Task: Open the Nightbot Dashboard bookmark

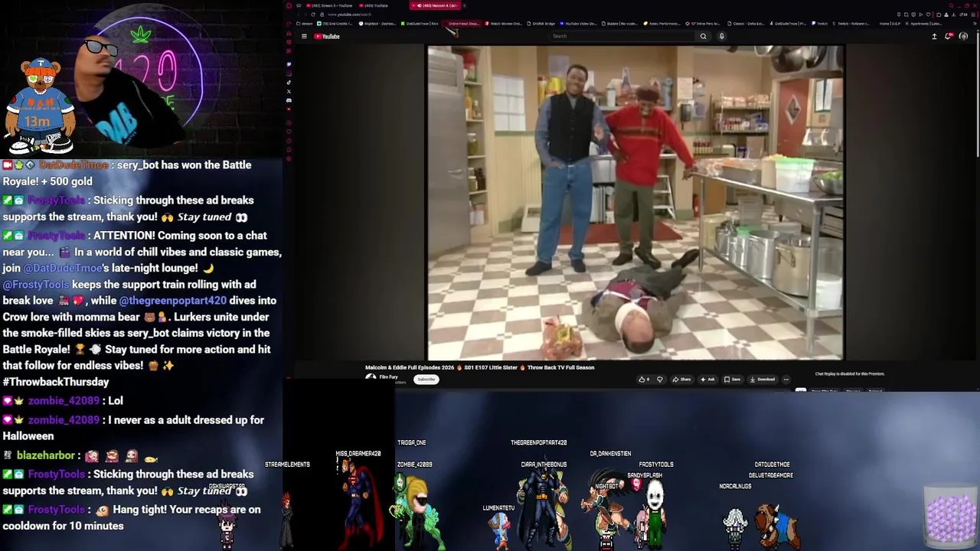Action: point(377,24)
